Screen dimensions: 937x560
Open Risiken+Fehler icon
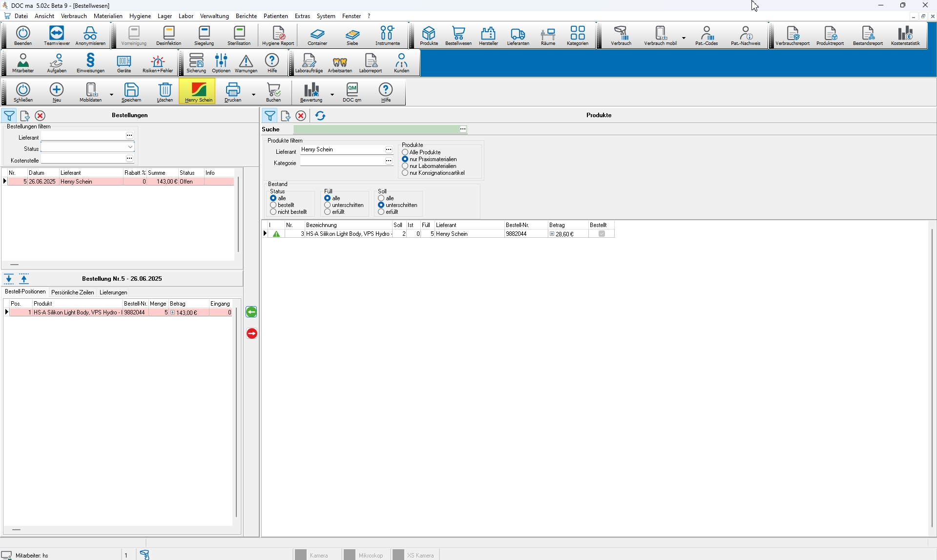(x=158, y=63)
